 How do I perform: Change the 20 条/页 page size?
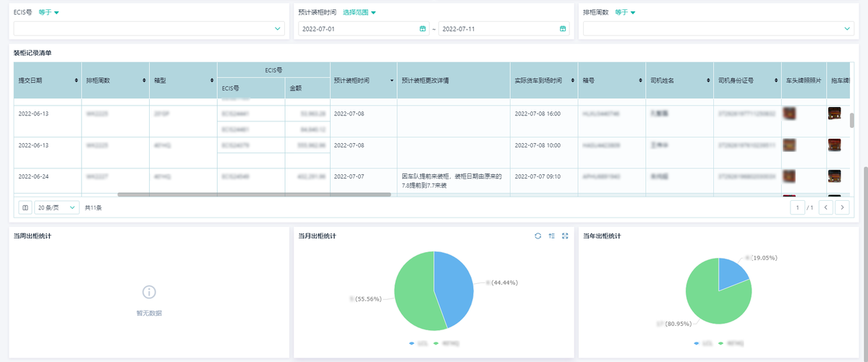(x=57, y=207)
